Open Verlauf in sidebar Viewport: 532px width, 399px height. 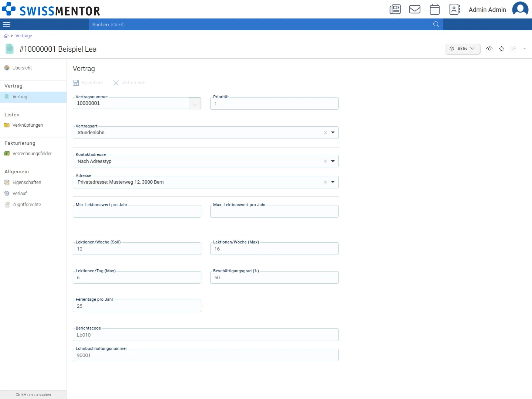(33, 194)
